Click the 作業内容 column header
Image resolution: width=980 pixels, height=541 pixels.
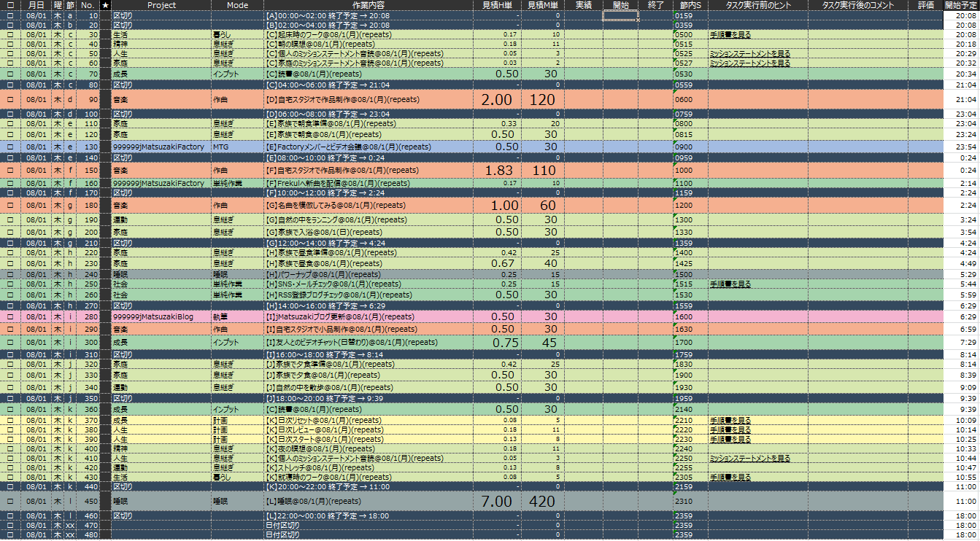tap(369, 5)
